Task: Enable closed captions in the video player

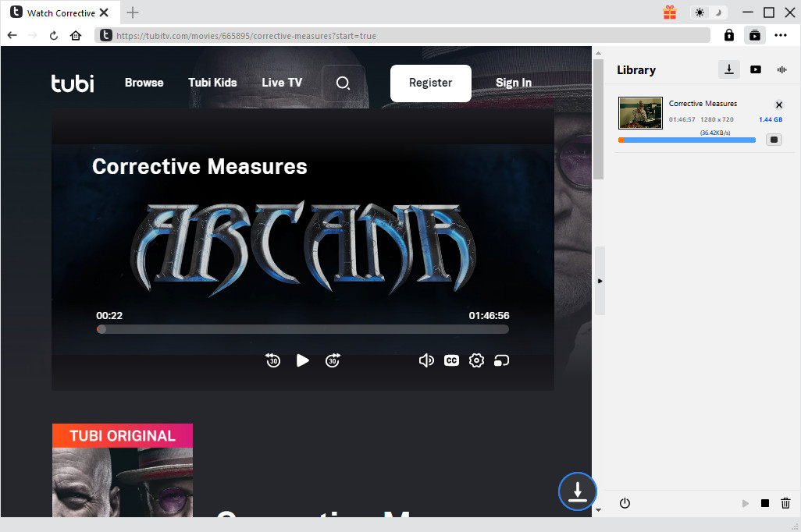Action: (451, 360)
